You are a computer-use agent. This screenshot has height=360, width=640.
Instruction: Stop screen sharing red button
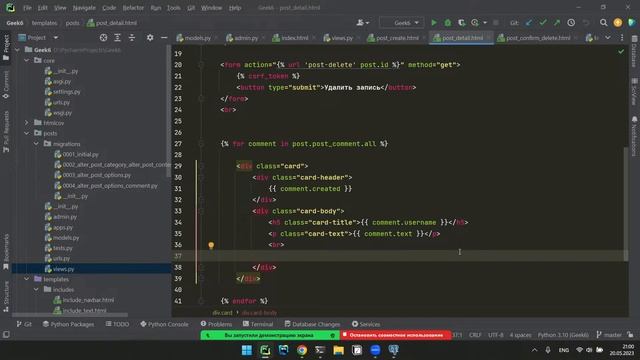click(x=395, y=335)
